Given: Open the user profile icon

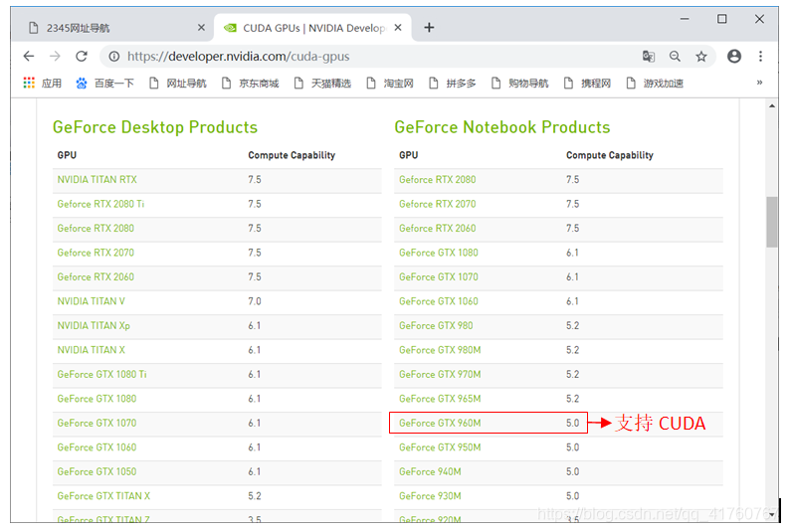Looking at the screenshot, I should pos(734,57).
